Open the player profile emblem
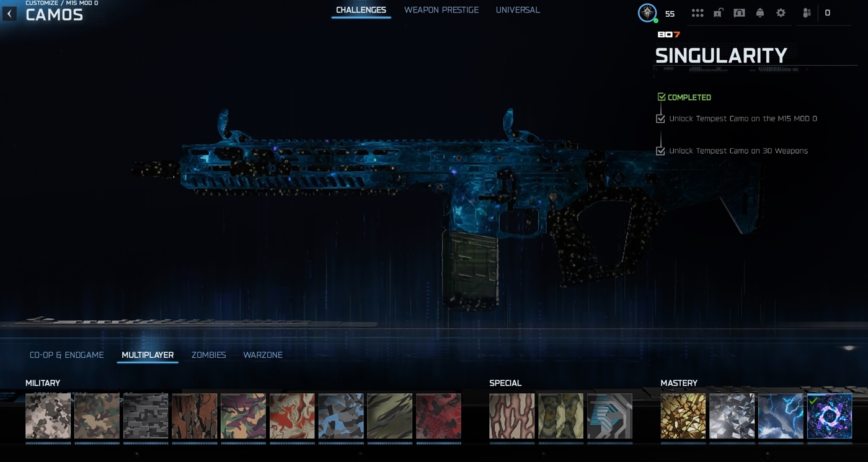 point(647,13)
